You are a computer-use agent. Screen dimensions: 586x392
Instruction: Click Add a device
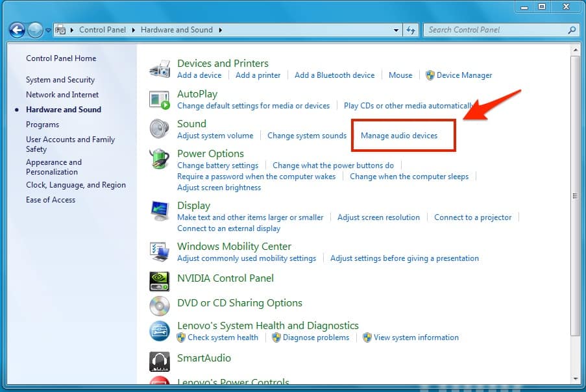click(x=199, y=75)
